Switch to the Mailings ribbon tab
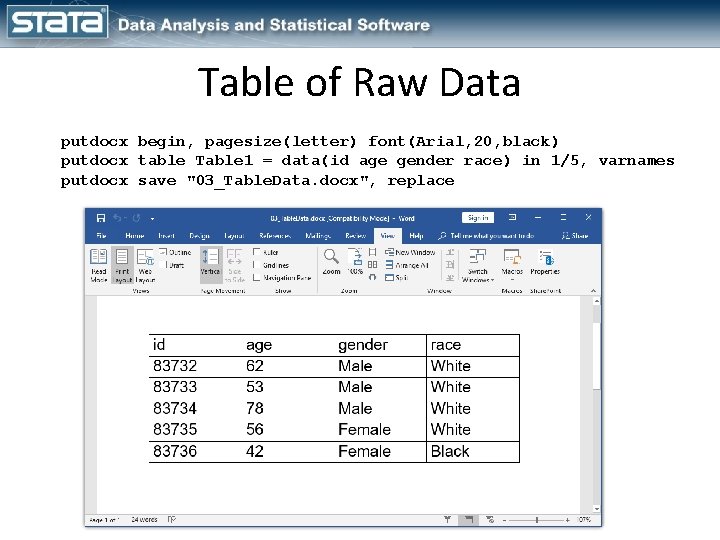This screenshot has width=720, height=540. pos(318,236)
